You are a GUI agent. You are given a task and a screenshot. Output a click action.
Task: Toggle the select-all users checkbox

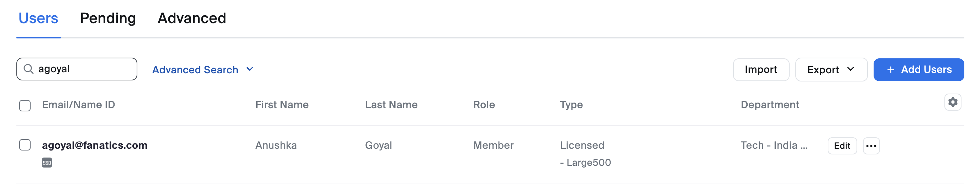pyautogui.click(x=25, y=105)
